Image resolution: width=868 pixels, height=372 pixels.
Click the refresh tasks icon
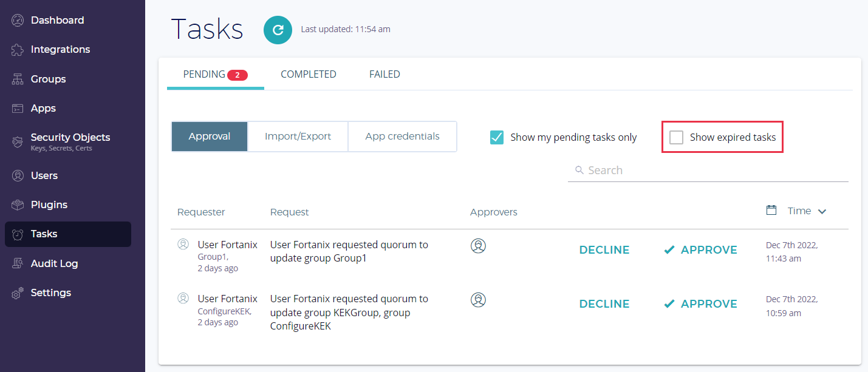coord(278,30)
